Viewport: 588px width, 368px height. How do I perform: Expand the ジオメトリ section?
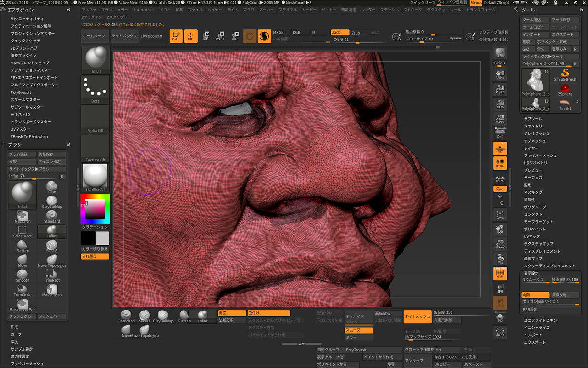533,126
